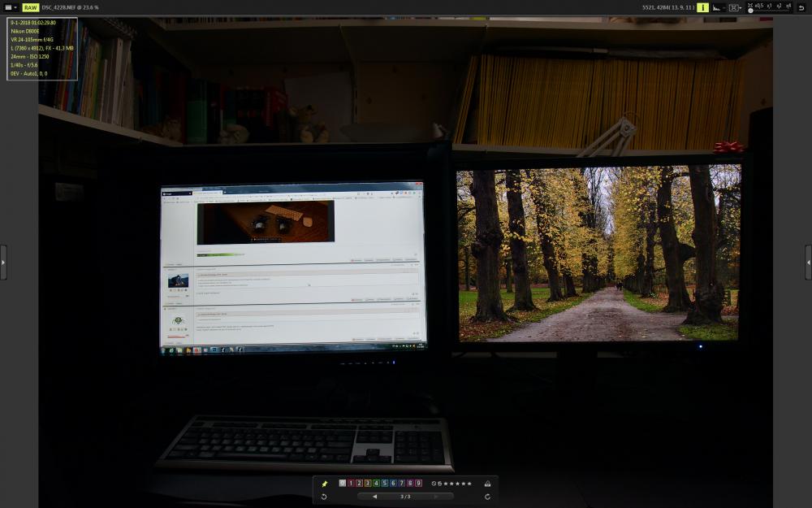Toggle the RAW display mode button
The width and height of the screenshot is (812, 508).
[31, 7]
